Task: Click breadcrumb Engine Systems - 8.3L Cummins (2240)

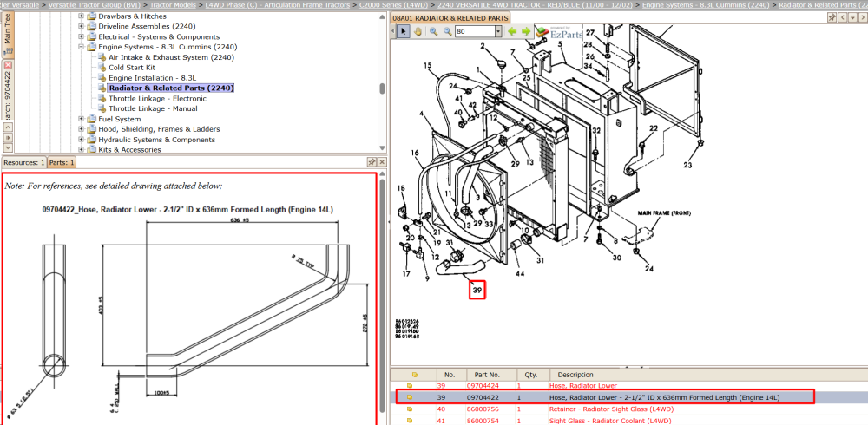Action: (706, 4)
